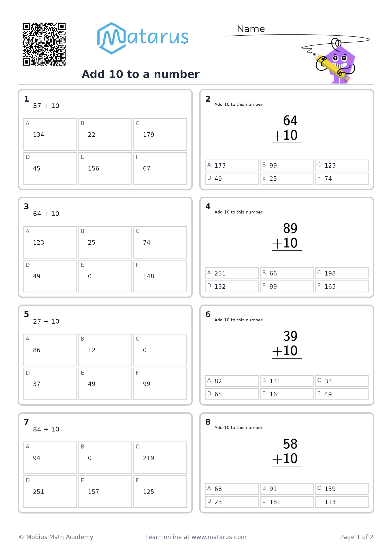The height and width of the screenshot is (555, 392).
Task: Choose answer E 99 in question 4
Action: (x=287, y=286)
